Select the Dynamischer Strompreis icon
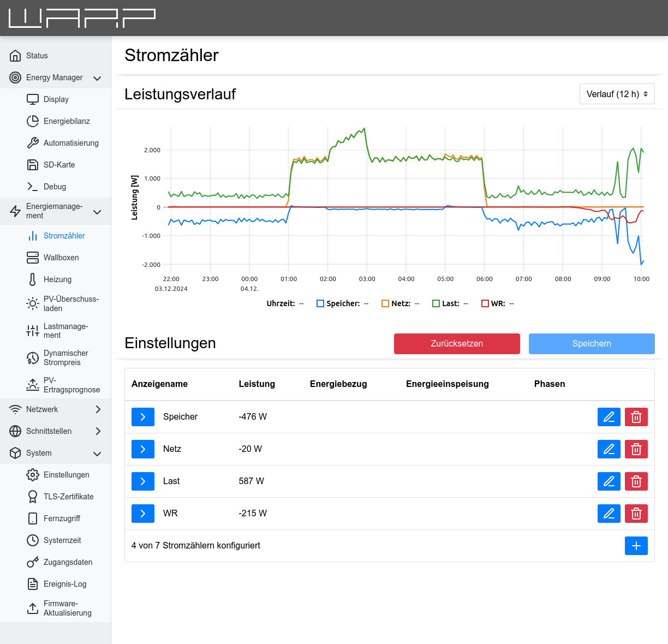This screenshot has width=668, height=644. pyautogui.click(x=33, y=357)
